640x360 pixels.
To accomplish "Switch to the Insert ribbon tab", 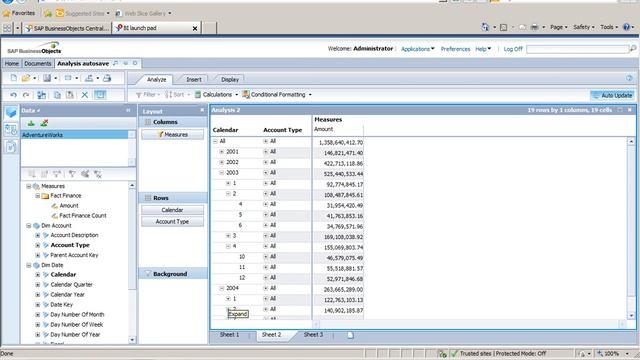I will point(194,80).
